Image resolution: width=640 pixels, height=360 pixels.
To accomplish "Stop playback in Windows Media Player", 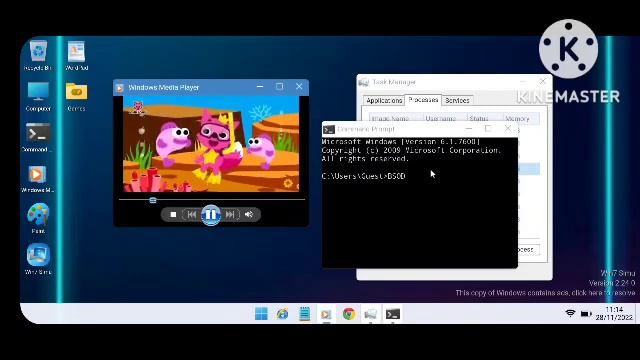I will click(x=173, y=214).
